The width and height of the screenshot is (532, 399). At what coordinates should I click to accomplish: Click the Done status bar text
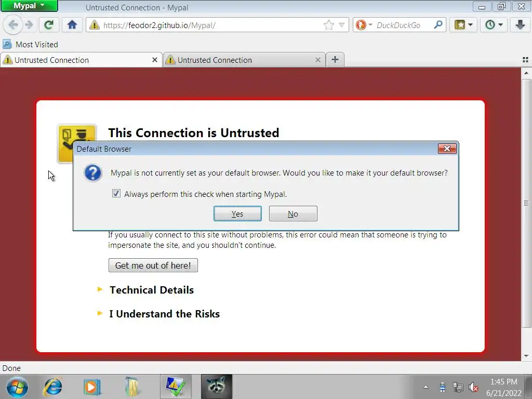click(11, 368)
